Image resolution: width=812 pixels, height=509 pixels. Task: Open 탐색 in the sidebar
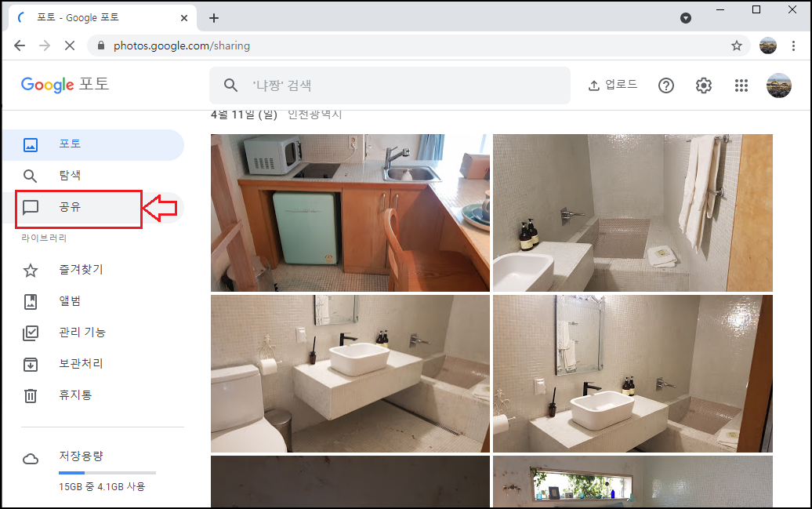click(x=93, y=176)
